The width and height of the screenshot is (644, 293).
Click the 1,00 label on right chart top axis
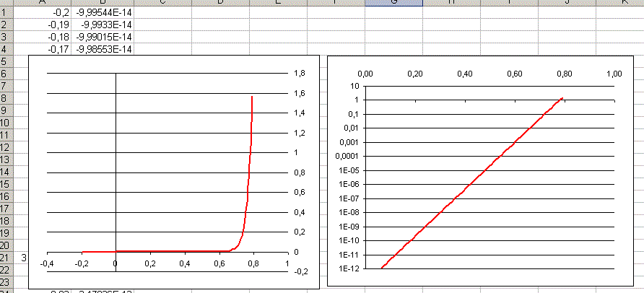click(x=614, y=74)
